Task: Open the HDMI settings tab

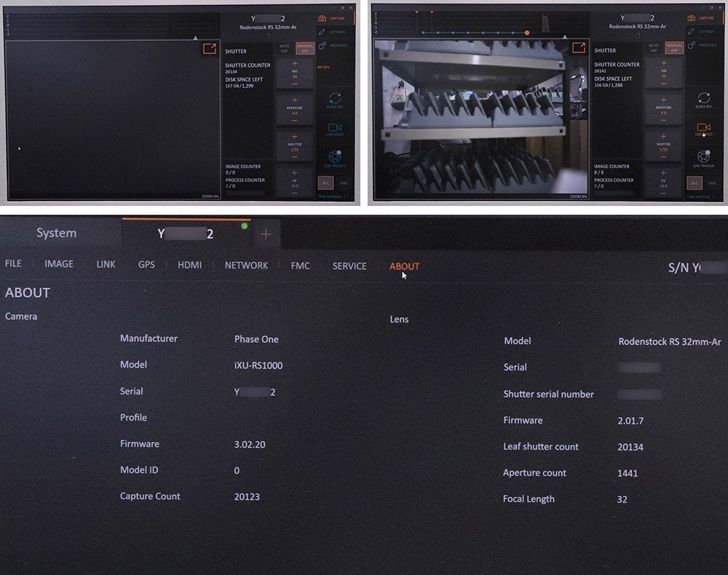Action: click(189, 265)
